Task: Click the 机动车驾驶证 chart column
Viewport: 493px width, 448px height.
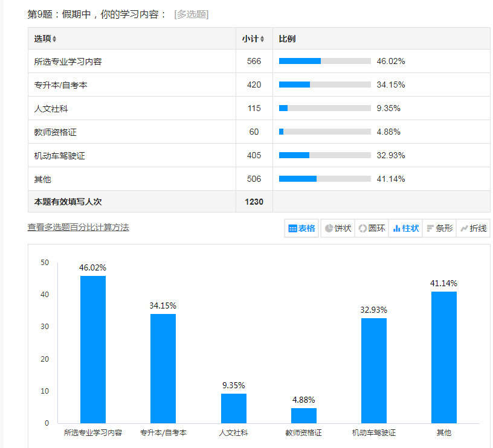Action: tap(374, 370)
